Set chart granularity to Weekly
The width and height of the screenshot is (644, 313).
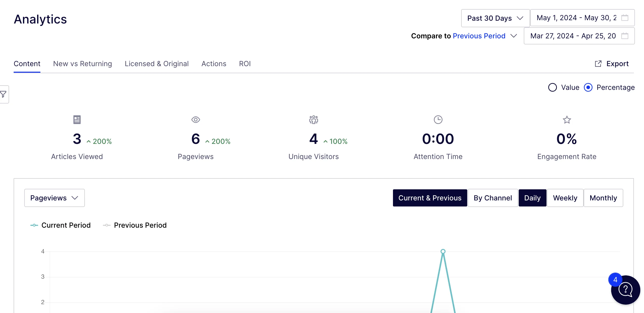[565, 198]
